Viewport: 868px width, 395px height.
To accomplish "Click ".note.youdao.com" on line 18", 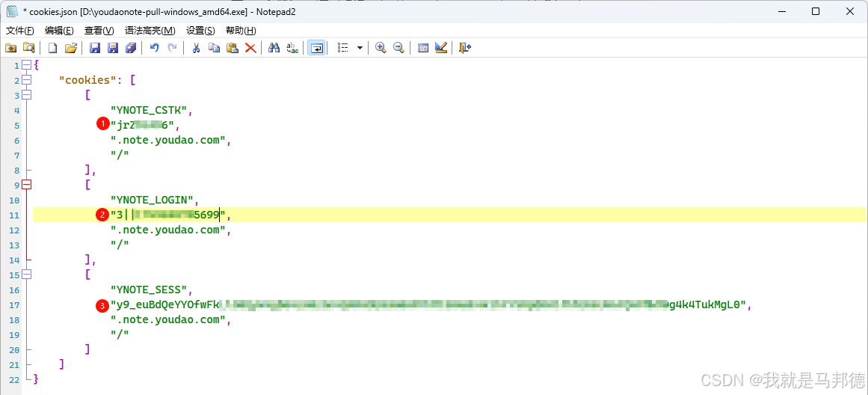I will (168, 319).
